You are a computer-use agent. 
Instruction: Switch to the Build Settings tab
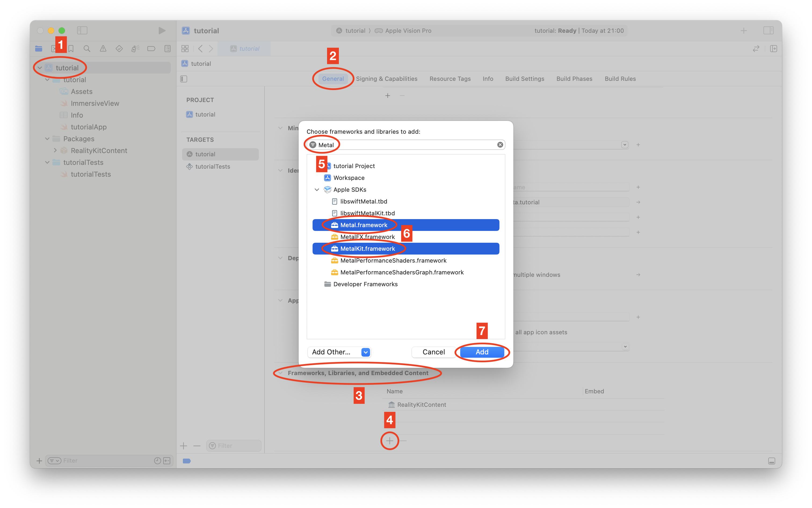click(524, 79)
